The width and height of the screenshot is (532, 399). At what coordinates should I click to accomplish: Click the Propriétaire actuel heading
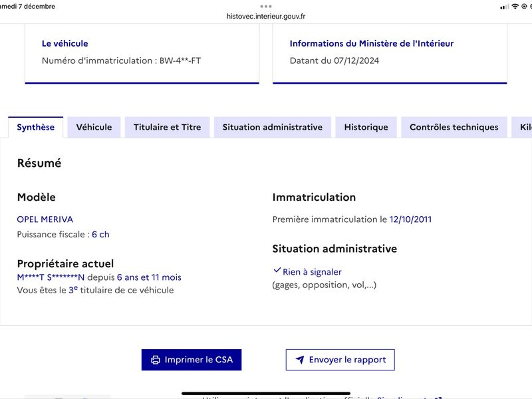pos(65,263)
